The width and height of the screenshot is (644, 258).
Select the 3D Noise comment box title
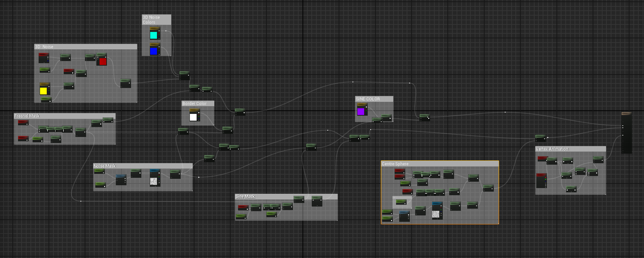(85, 47)
